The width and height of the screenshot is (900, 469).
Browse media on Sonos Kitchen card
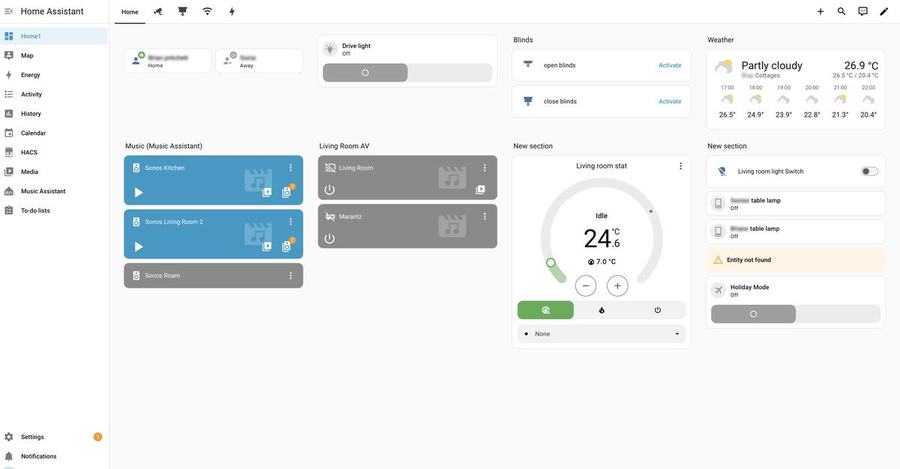267,192
